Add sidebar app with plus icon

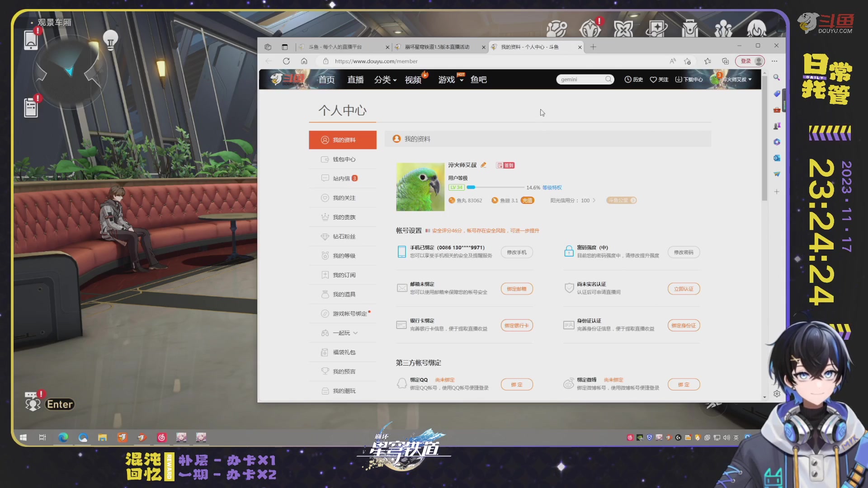point(777,192)
